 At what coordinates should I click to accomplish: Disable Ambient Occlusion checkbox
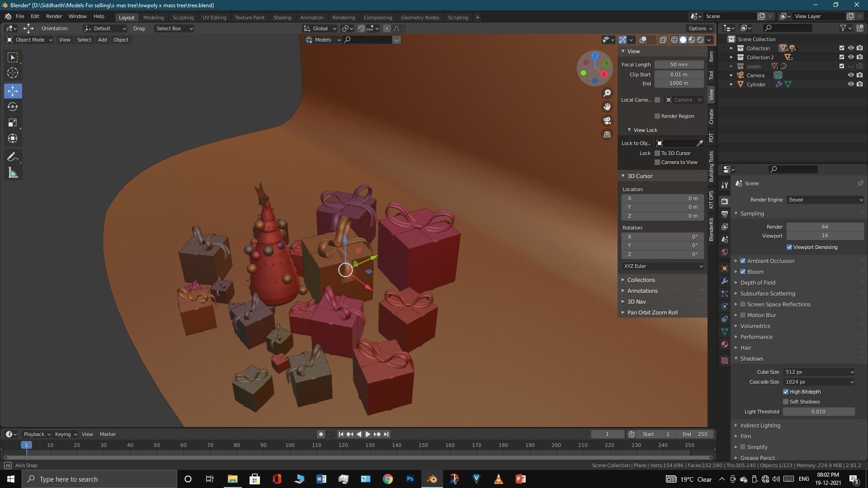(x=743, y=261)
